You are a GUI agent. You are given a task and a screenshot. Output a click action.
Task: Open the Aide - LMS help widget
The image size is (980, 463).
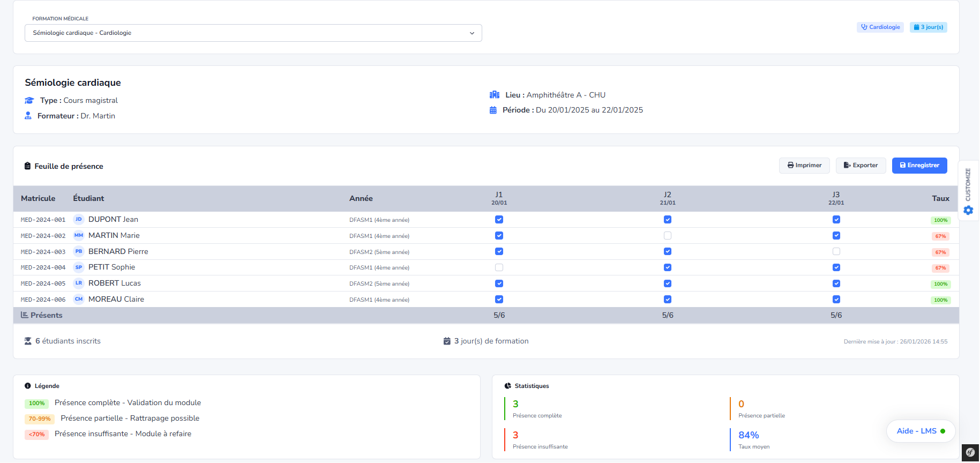(x=920, y=431)
